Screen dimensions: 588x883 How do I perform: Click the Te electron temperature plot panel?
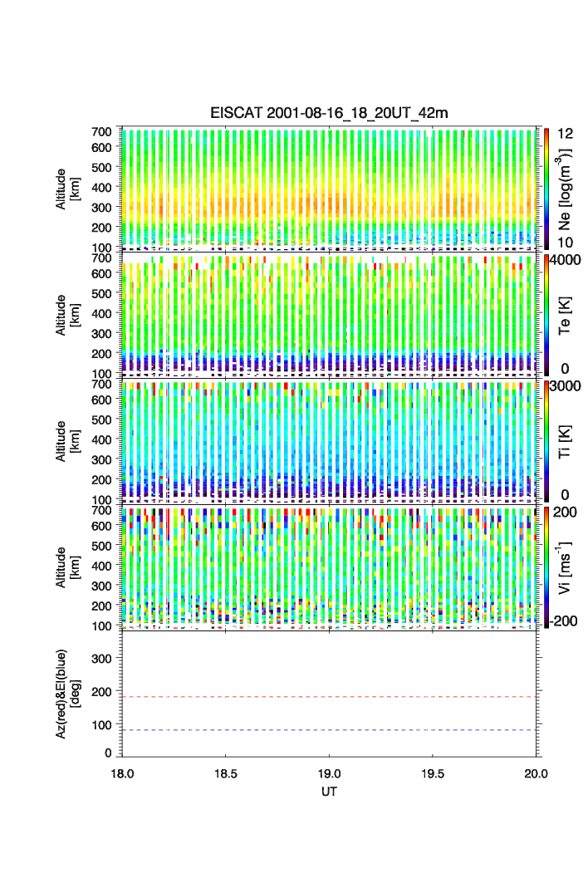pyautogui.click(x=329, y=315)
